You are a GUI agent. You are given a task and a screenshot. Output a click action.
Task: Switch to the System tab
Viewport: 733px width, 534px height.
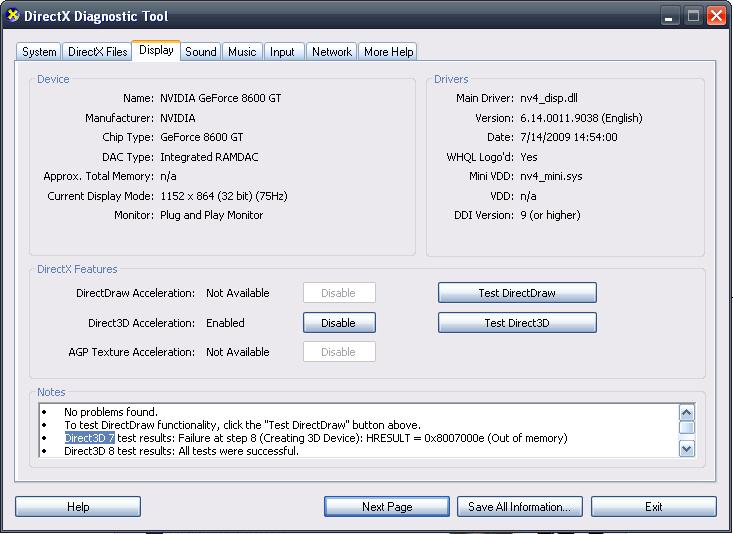39,52
